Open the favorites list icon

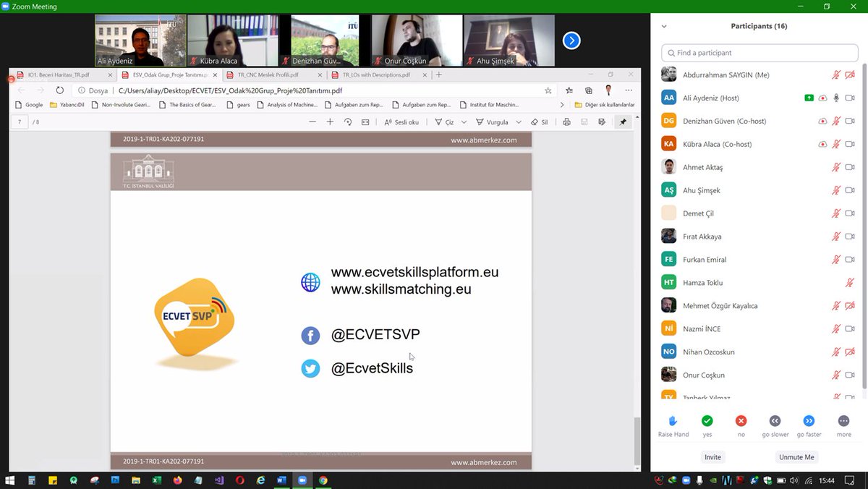tap(569, 90)
